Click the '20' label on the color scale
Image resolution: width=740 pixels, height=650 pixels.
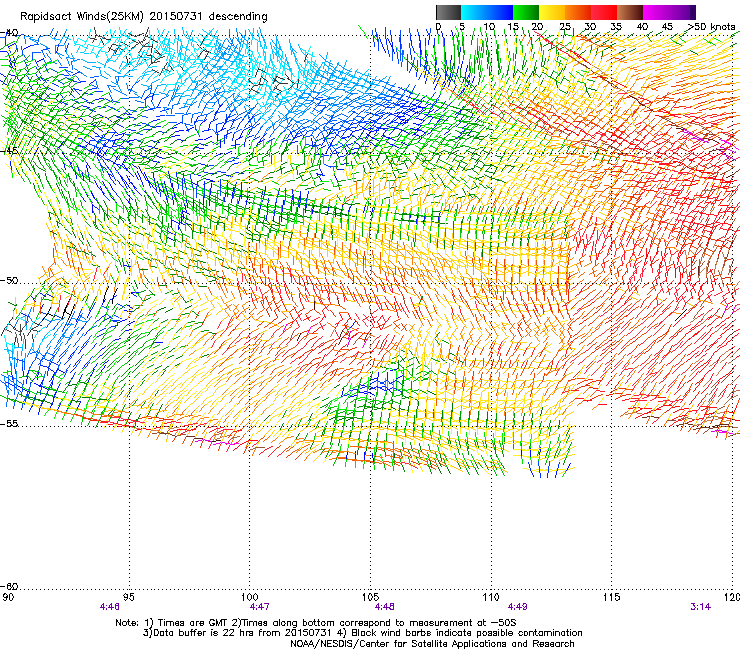coord(537,27)
